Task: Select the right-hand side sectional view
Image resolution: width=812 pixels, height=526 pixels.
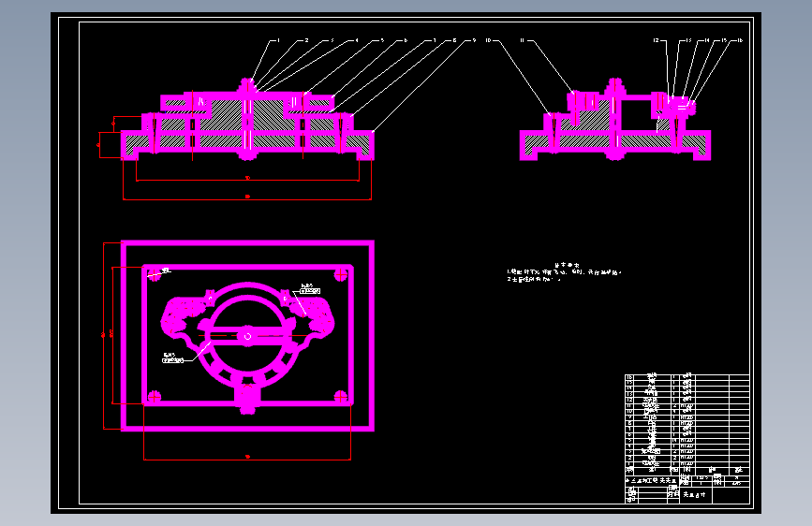Action: click(615, 119)
